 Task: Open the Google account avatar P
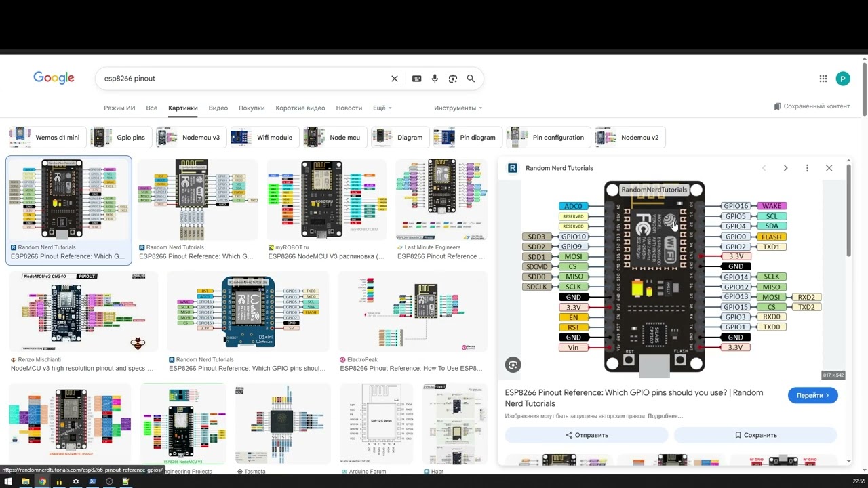pos(843,79)
